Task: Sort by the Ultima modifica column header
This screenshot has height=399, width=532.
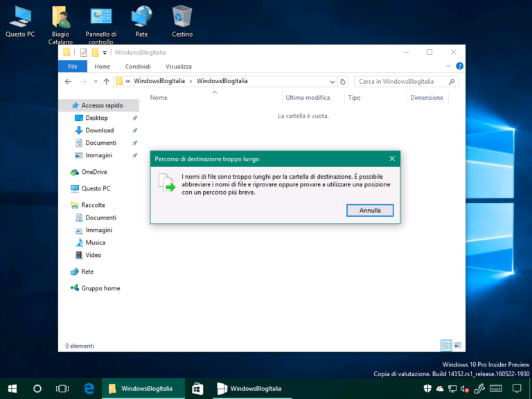Action: click(x=308, y=98)
